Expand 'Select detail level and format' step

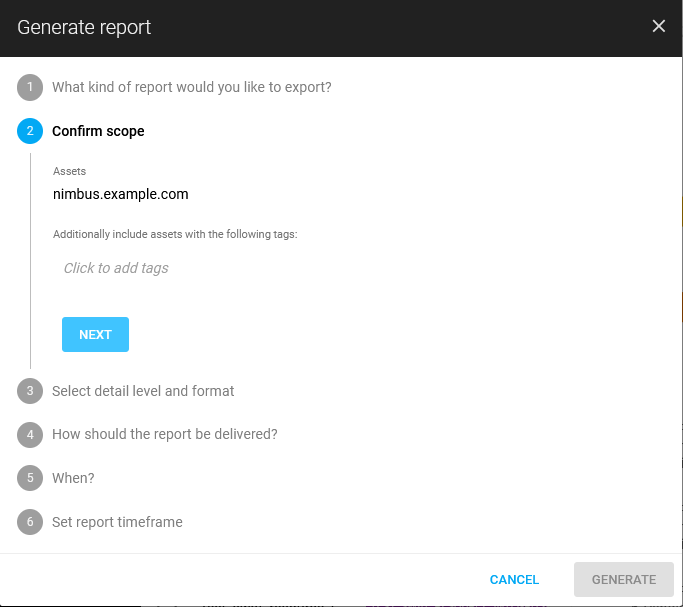click(x=143, y=391)
